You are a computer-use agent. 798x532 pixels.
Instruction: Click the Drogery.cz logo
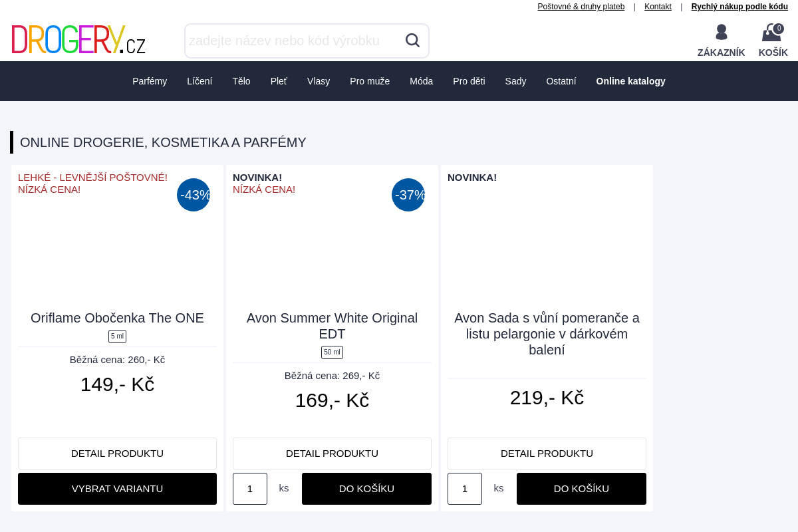coord(78,40)
